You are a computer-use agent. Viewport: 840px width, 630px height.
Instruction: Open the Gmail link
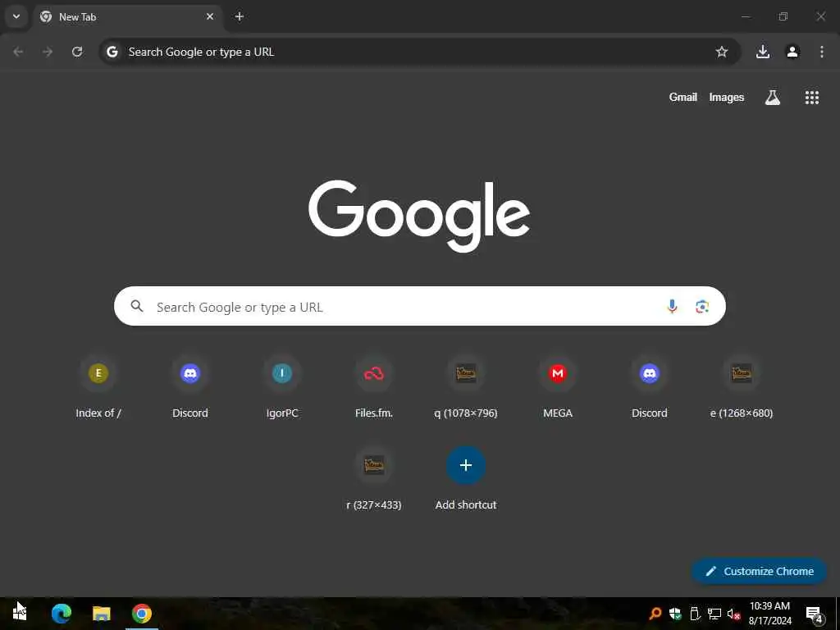pyautogui.click(x=683, y=97)
